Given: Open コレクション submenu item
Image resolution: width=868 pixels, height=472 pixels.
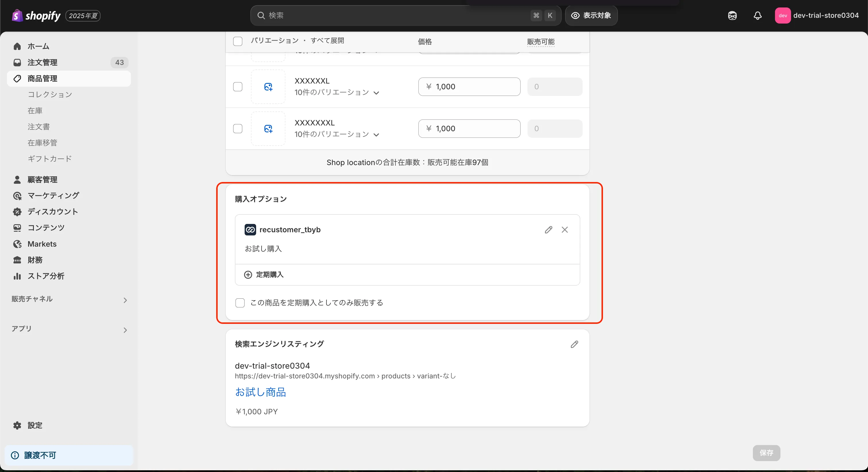Looking at the screenshot, I should pyautogui.click(x=50, y=95).
